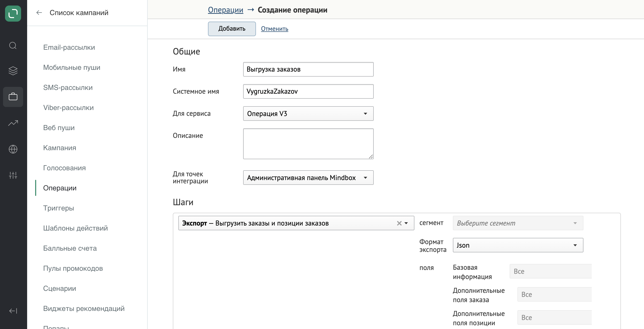
Task: Open Viber-рассылки menu item
Action: point(68,107)
